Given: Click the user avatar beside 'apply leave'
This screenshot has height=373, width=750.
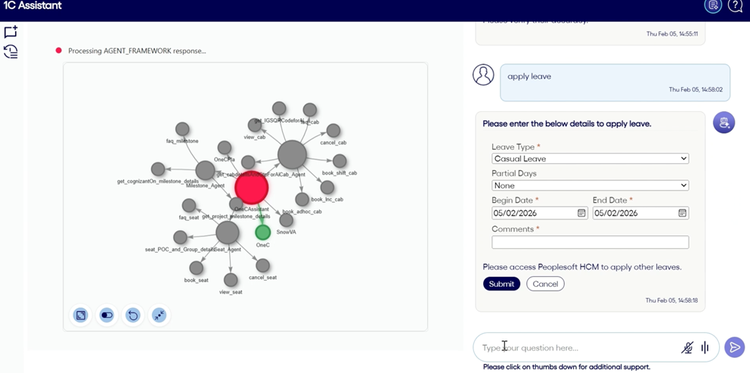Looking at the screenshot, I should click(483, 75).
